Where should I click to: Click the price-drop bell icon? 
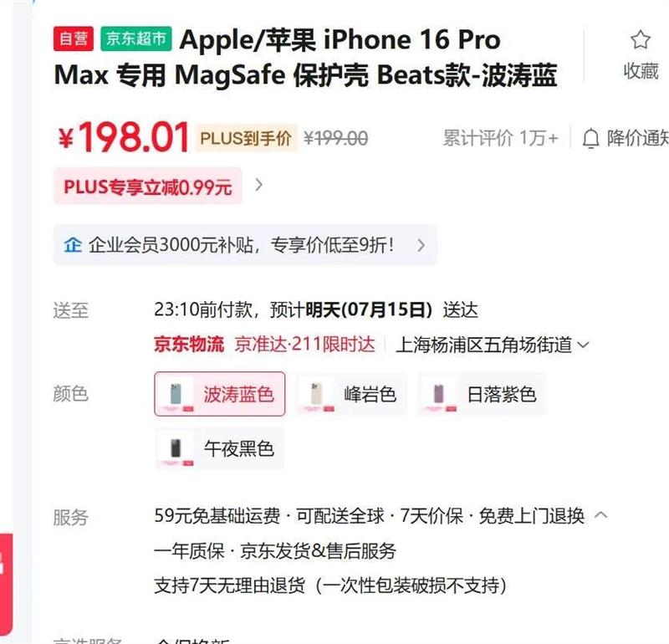(591, 138)
